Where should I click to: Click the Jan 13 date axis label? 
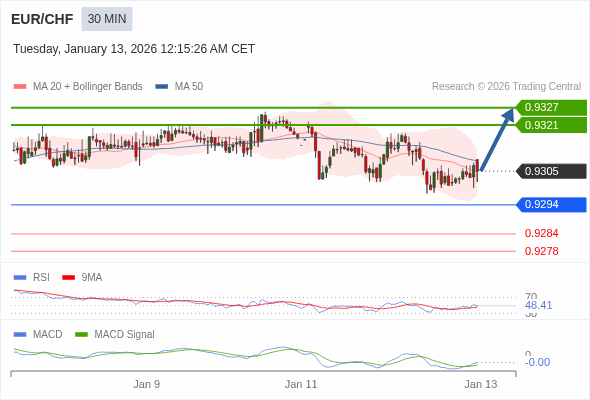pyautogui.click(x=481, y=384)
